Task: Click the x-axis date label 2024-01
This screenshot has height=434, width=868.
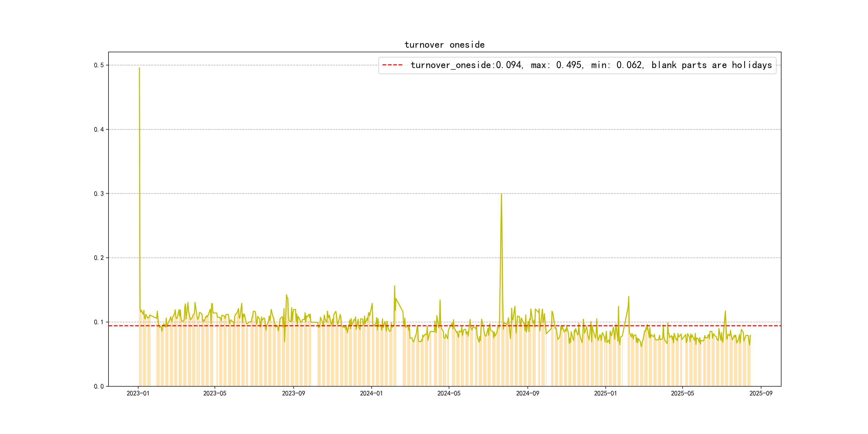Action: [x=371, y=393]
